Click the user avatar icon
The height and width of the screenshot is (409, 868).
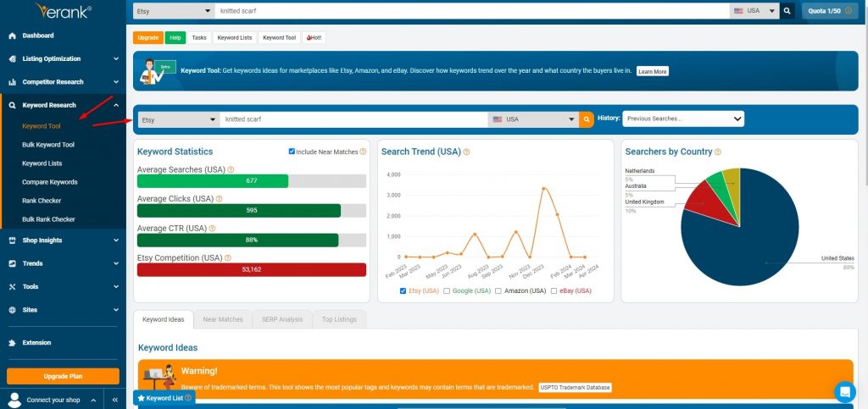tap(15, 400)
